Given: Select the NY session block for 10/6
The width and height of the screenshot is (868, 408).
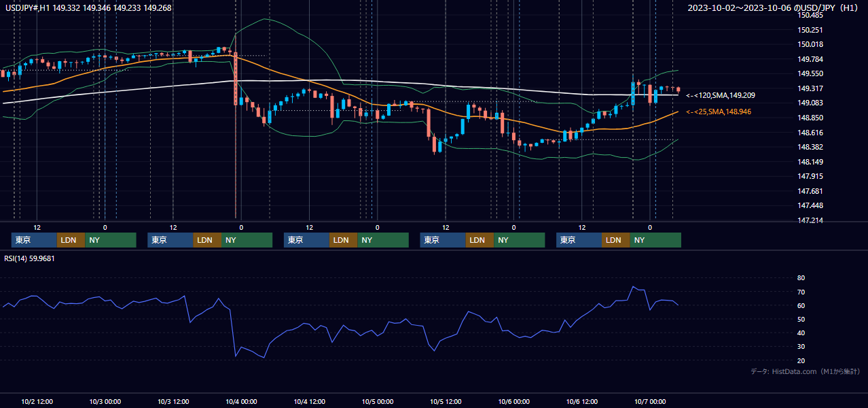Looking at the screenshot, I should point(655,240).
